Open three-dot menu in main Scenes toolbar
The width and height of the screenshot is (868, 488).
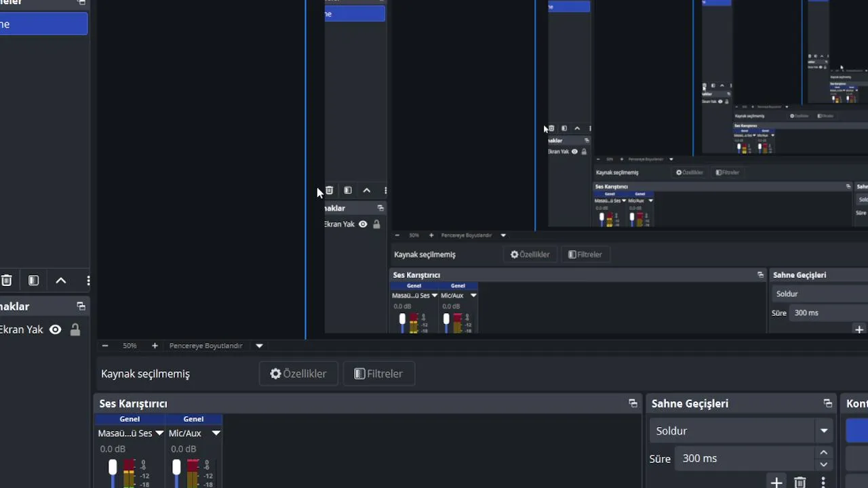point(88,281)
